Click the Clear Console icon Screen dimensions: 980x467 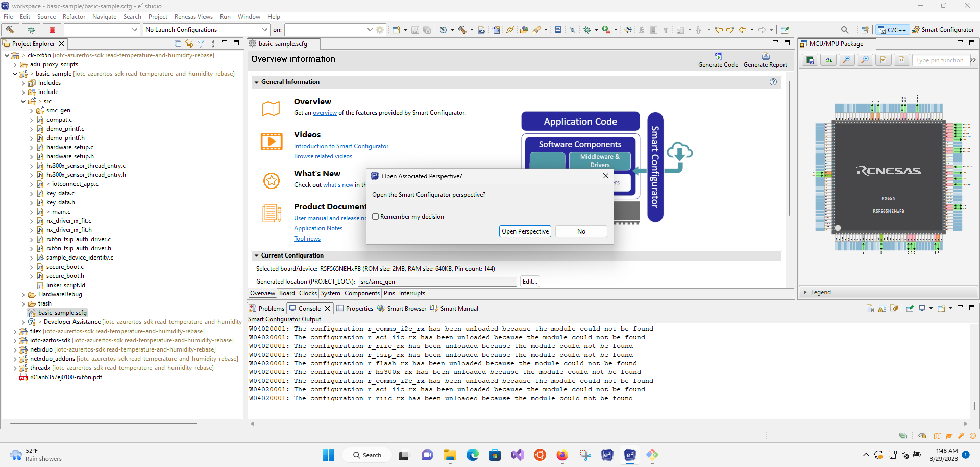click(870, 308)
